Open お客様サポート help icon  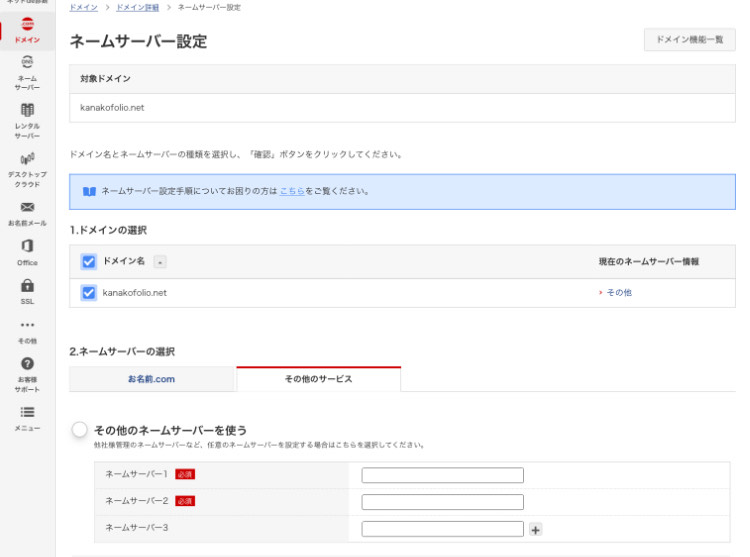click(x=27, y=374)
